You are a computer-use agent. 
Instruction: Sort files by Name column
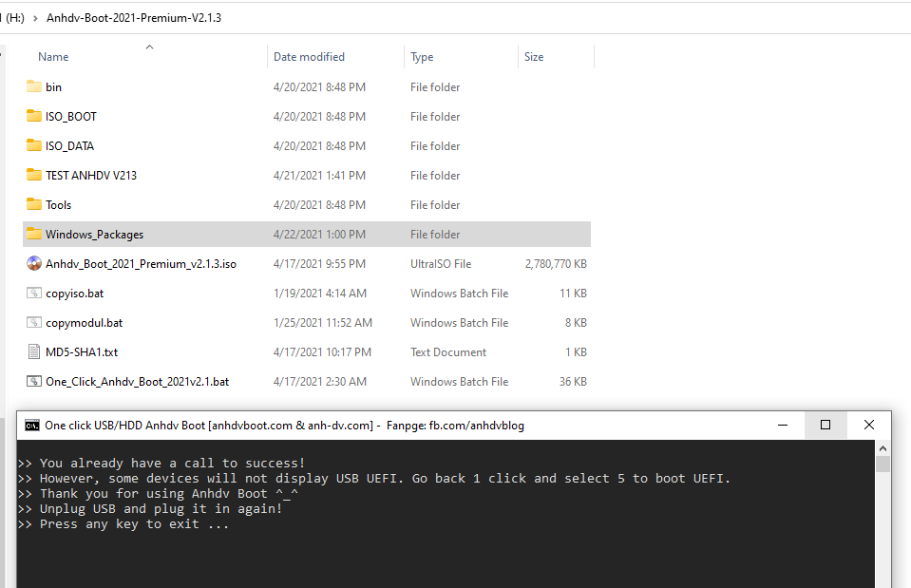pyautogui.click(x=53, y=57)
